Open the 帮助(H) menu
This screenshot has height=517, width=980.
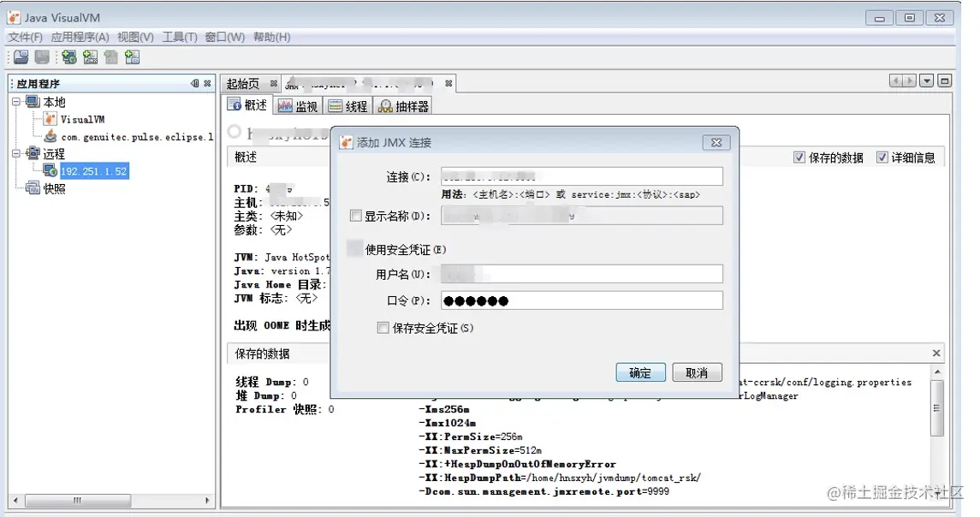tap(272, 37)
